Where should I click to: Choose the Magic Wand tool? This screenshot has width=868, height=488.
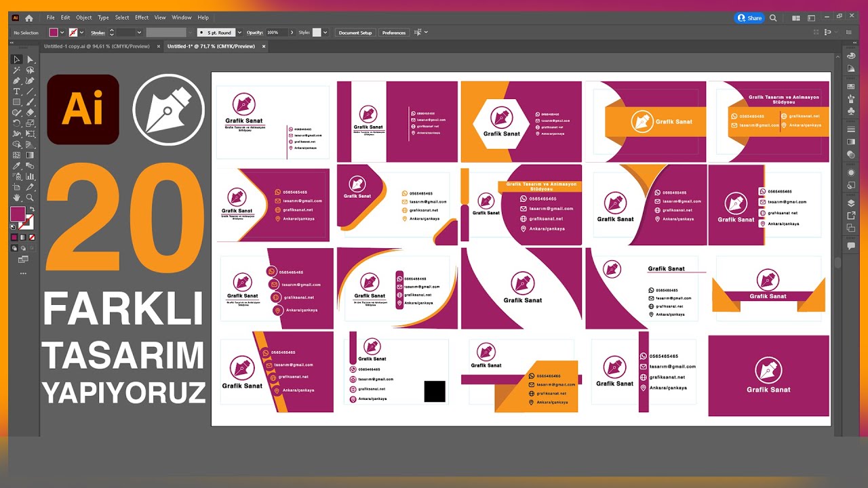17,70
